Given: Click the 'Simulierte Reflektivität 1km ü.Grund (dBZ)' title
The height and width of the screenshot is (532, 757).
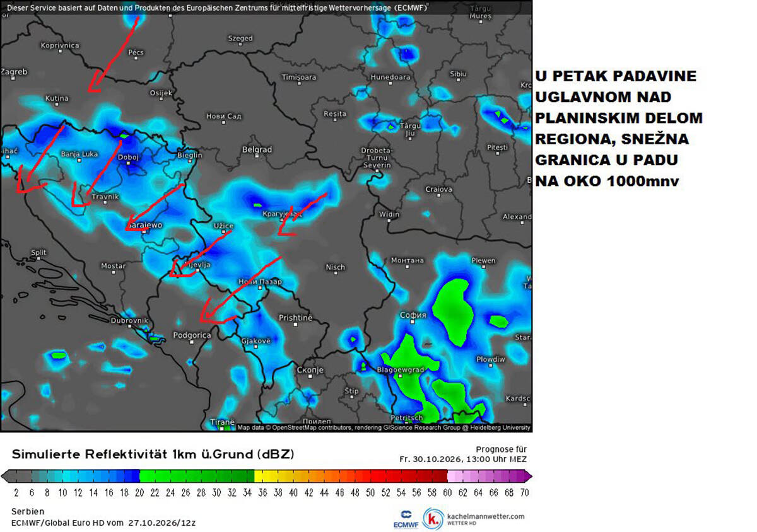Looking at the screenshot, I should (x=153, y=454).
